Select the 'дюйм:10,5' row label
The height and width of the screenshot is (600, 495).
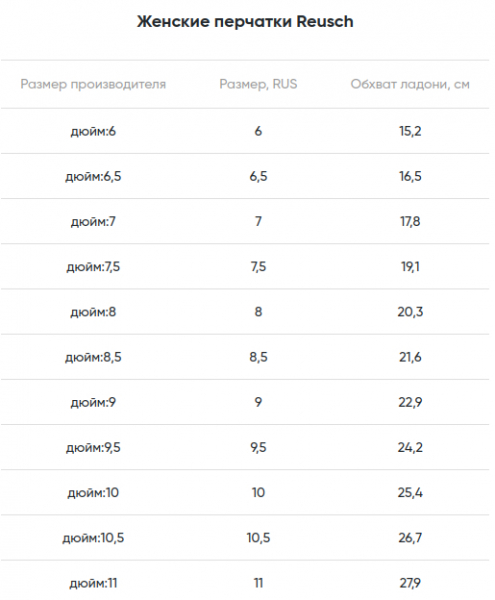(93, 538)
